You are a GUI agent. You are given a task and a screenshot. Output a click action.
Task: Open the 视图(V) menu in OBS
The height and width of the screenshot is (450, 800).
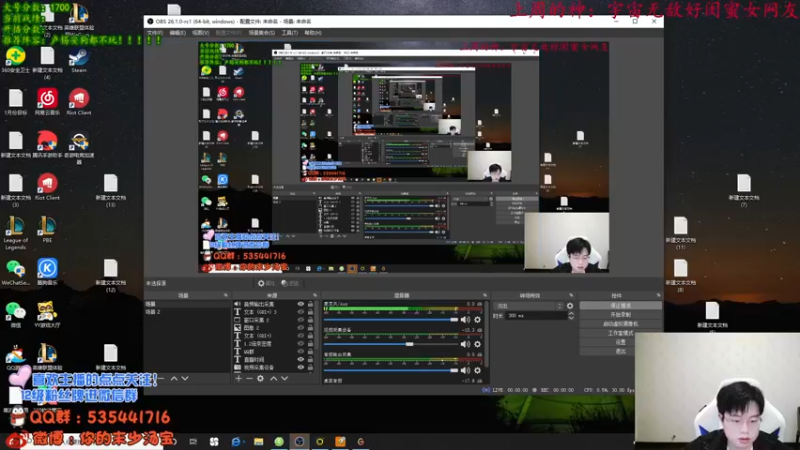tap(201, 33)
